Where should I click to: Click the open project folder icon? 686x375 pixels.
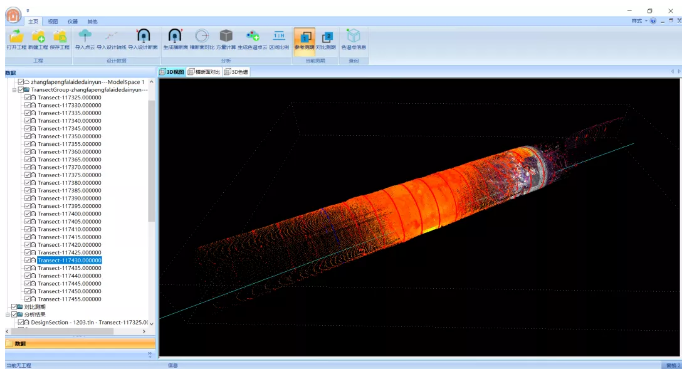(17, 36)
